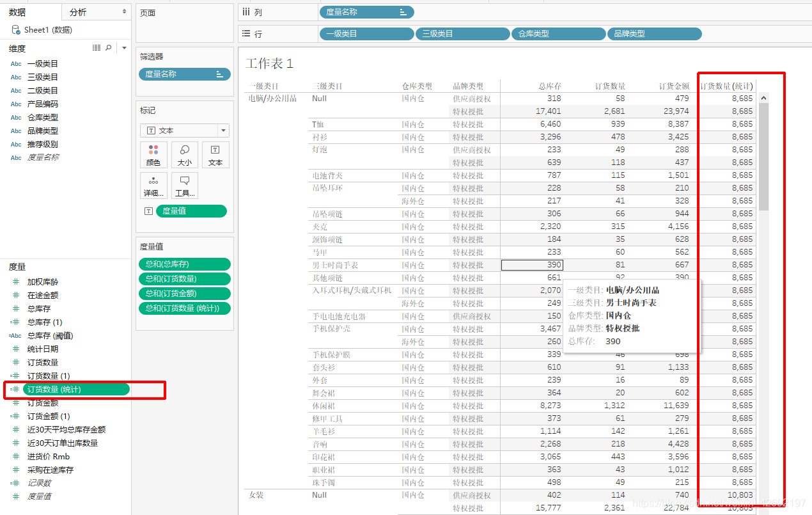Click the =# icon beside 总库存 (1)
This screenshot has height=515, width=812.
(15, 322)
